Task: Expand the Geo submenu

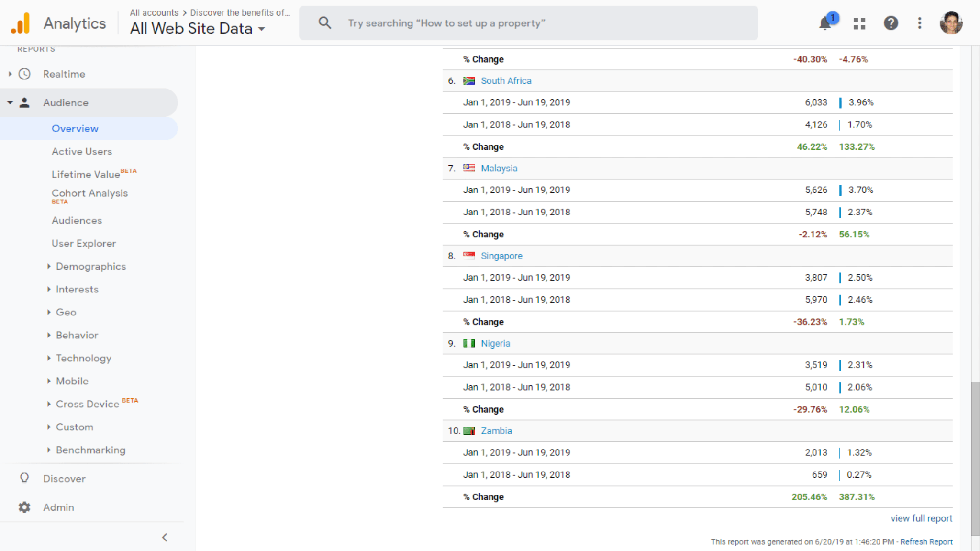Action: pyautogui.click(x=49, y=312)
